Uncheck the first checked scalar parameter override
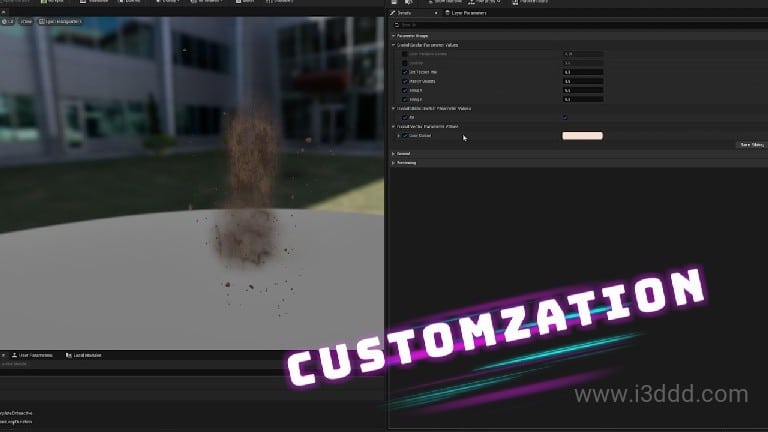Screen dimensions: 768x432 point(405,72)
